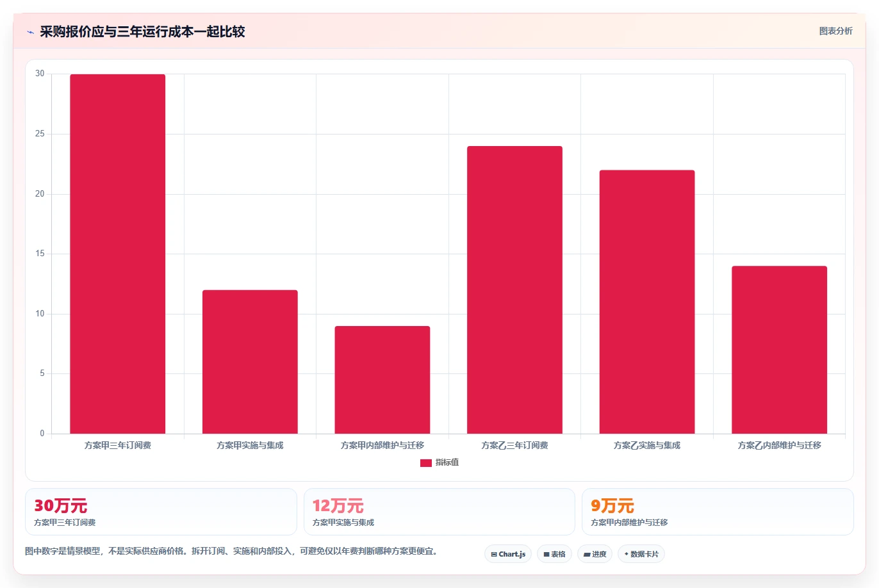Screen dimensions: 879x588
Task: Select the 方案乙内部维护与迁移 bar
Action: click(x=779, y=350)
